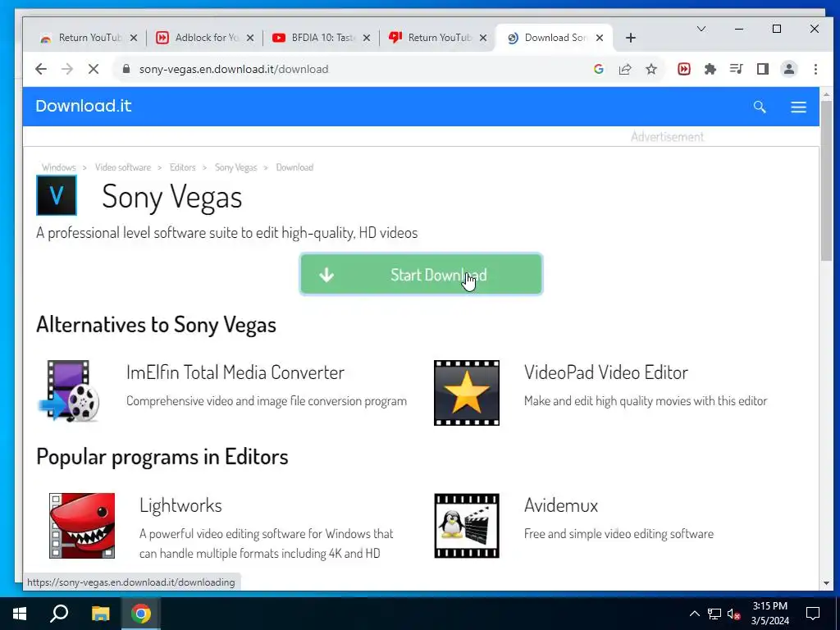Screen dimensions: 840x630
Task: Click the Video software breadcrumb
Action: [x=123, y=167]
